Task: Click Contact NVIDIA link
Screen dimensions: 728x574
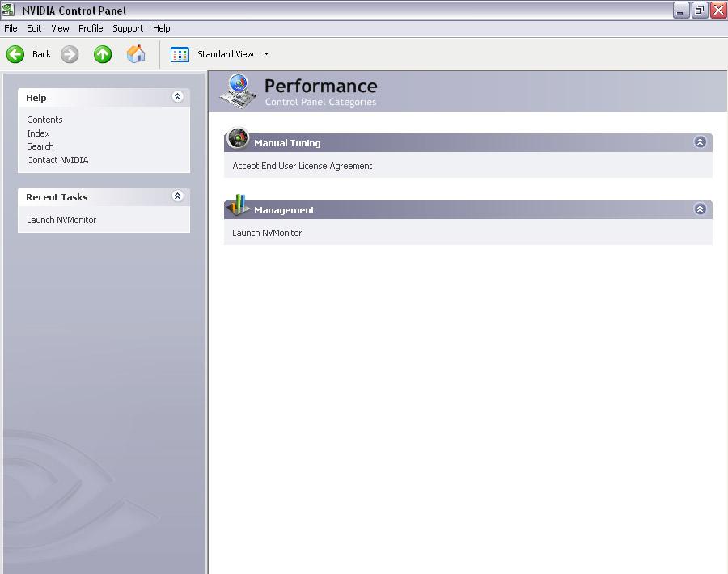Action: [57, 160]
